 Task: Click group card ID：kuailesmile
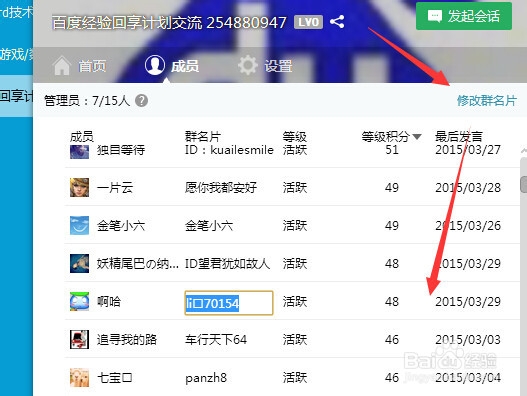pyautogui.click(x=229, y=150)
